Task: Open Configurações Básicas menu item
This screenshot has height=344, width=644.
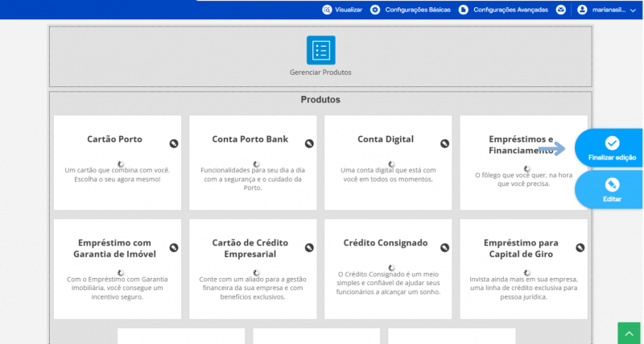Action: coord(418,10)
